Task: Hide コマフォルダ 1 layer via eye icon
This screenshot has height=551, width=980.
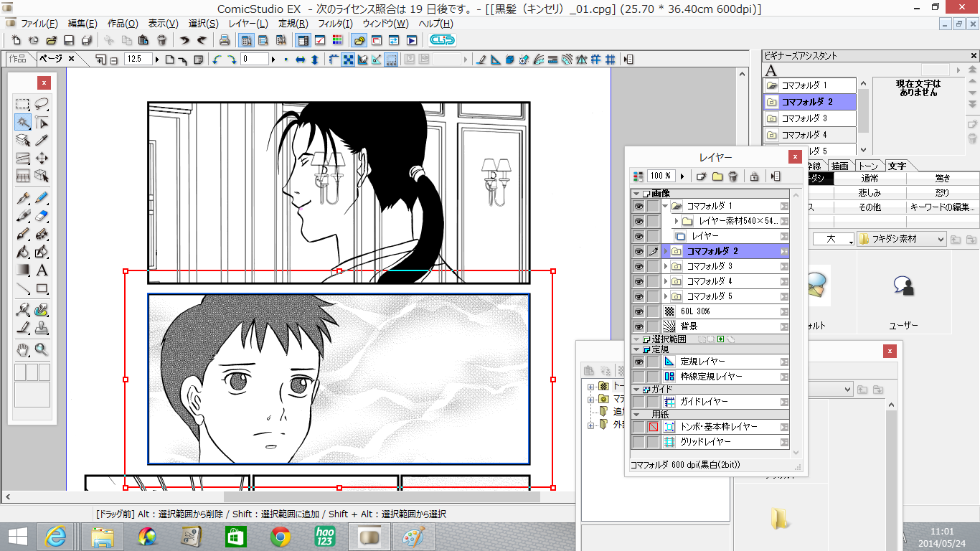Action: tap(639, 206)
